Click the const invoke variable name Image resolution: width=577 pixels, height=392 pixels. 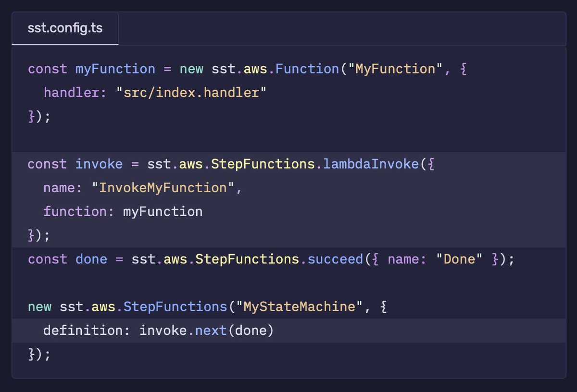click(99, 164)
